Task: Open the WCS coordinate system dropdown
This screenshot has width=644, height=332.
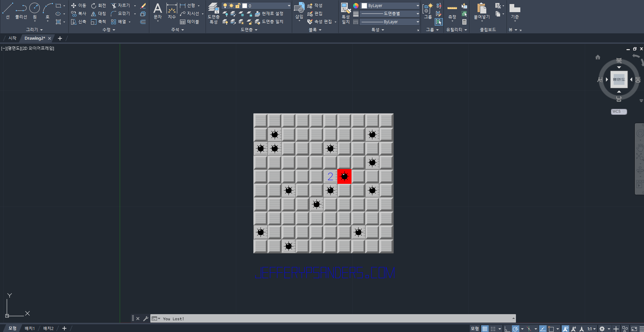Action: [x=619, y=111]
